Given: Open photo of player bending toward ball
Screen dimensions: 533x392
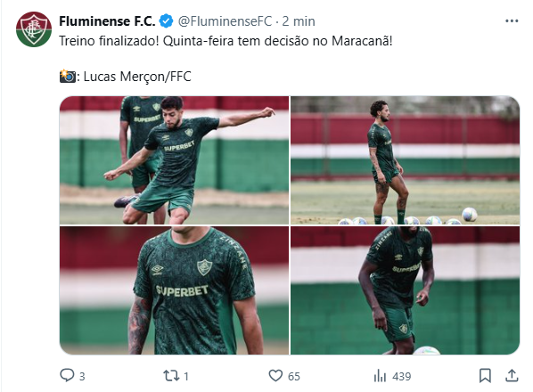Looking at the screenshot, I should click(405, 290).
